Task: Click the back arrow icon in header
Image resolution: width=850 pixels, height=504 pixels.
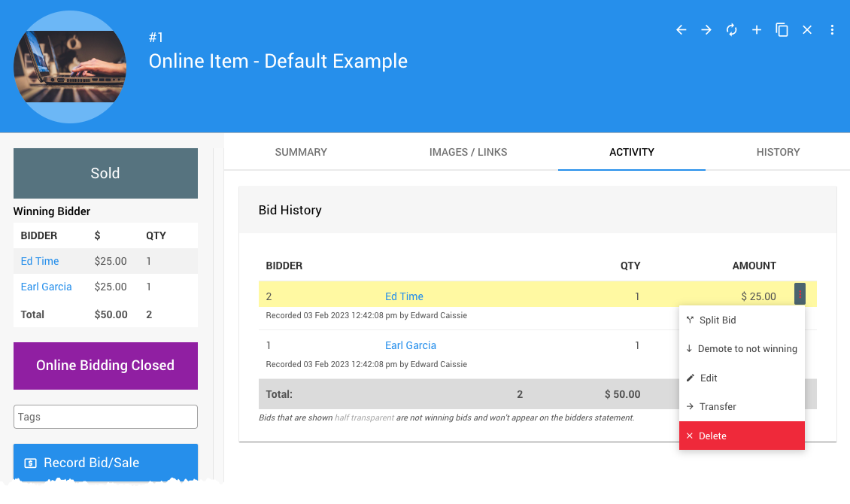Action: [682, 30]
